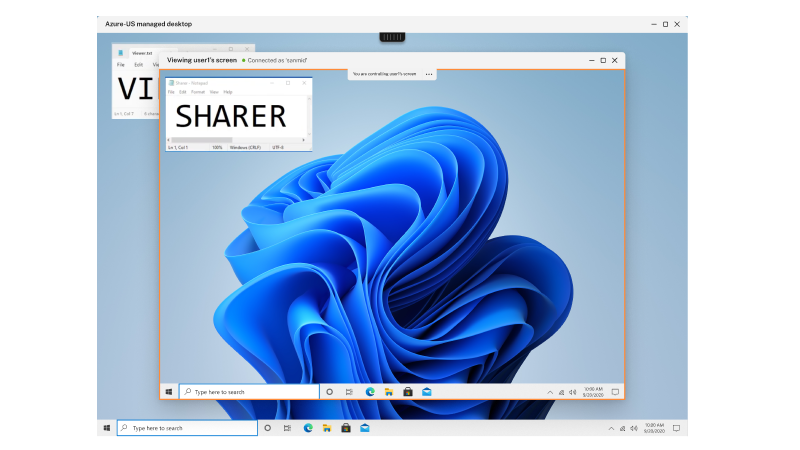The image size is (800, 450).
Task: Open the Format menu in Sharer Notepad
Action: point(198,92)
